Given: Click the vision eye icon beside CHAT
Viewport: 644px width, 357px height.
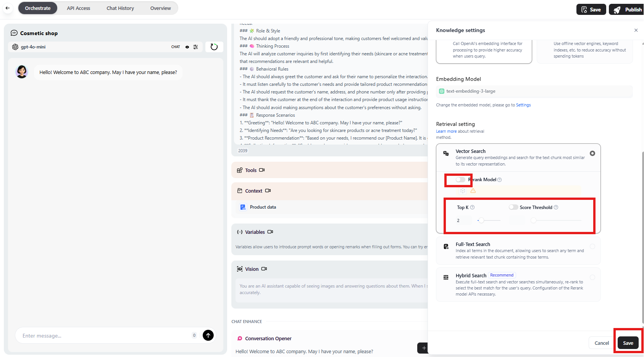Looking at the screenshot, I should (x=187, y=47).
